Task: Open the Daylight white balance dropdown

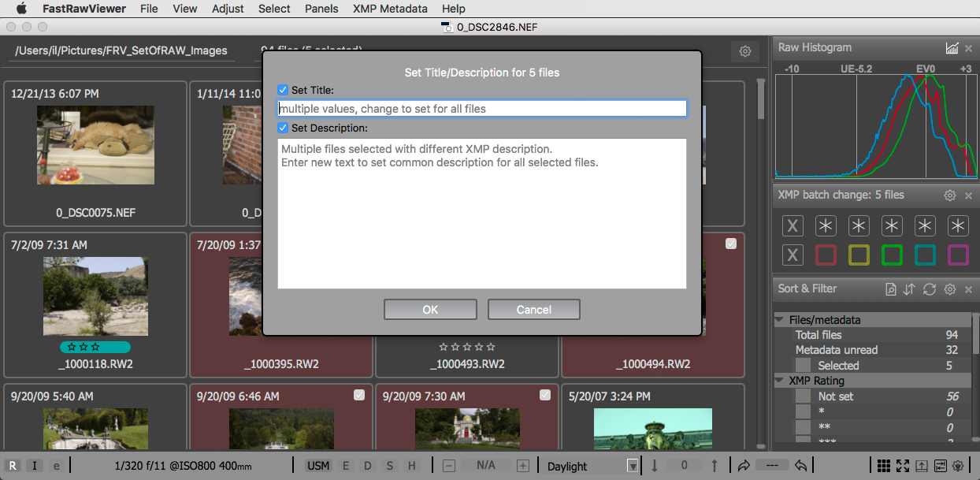Action: (x=632, y=466)
